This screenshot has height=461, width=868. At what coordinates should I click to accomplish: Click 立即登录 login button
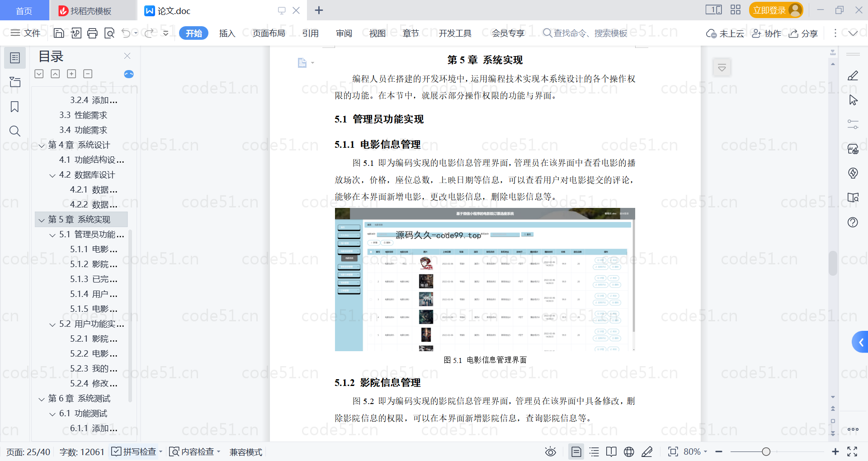coord(776,10)
